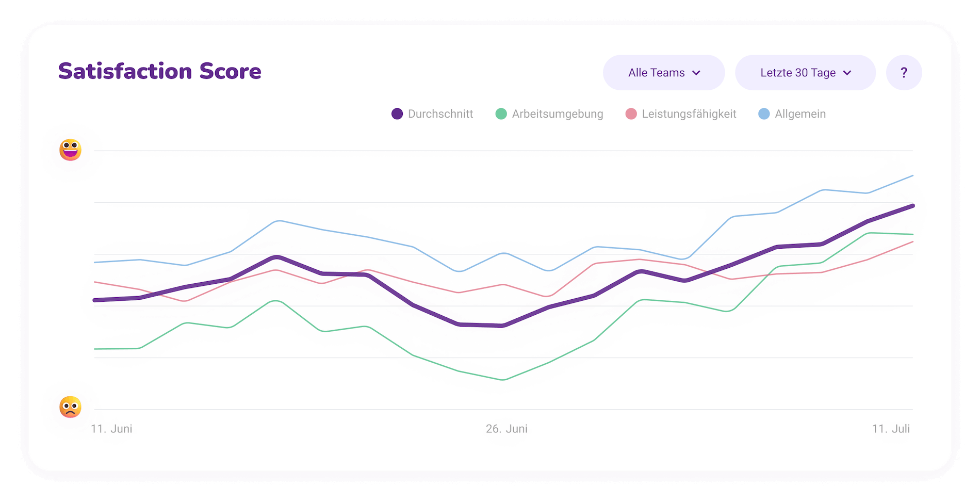The height and width of the screenshot is (502, 980).
Task: Click the 11. Juli axis label
Action: pos(891,429)
